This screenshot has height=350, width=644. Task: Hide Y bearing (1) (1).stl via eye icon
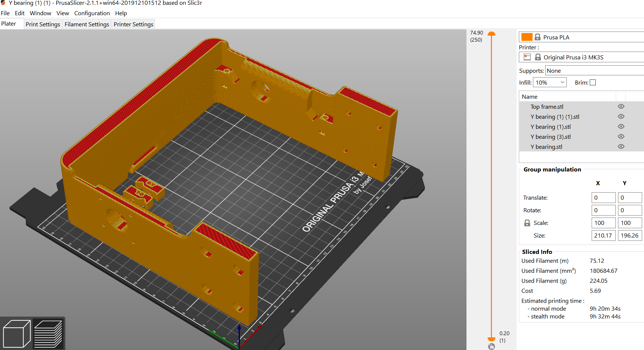tap(621, 117)
